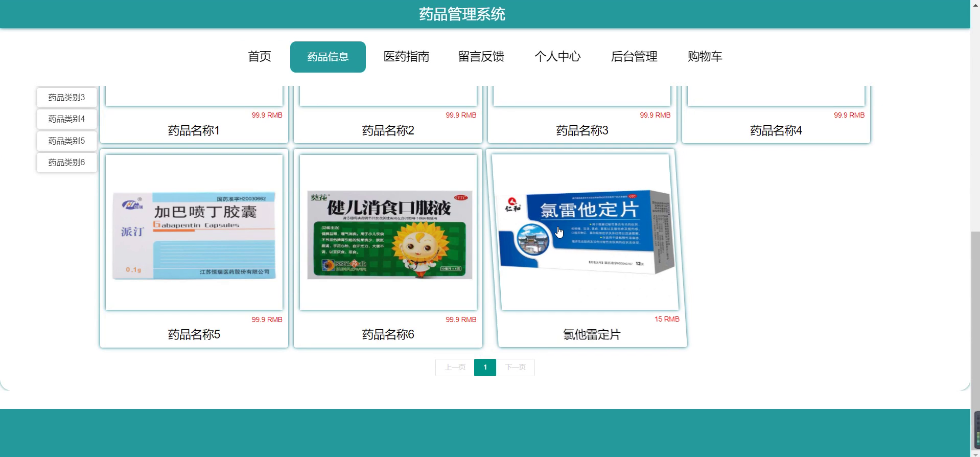Viewport: 980px width, 457px height.
Task: Click the 药品管理系统 header title
Action: (x=462, y=14)
